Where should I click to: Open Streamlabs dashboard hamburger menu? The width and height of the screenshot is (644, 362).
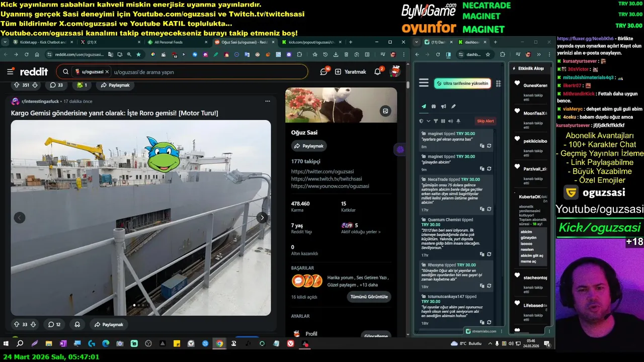[424, 83]
